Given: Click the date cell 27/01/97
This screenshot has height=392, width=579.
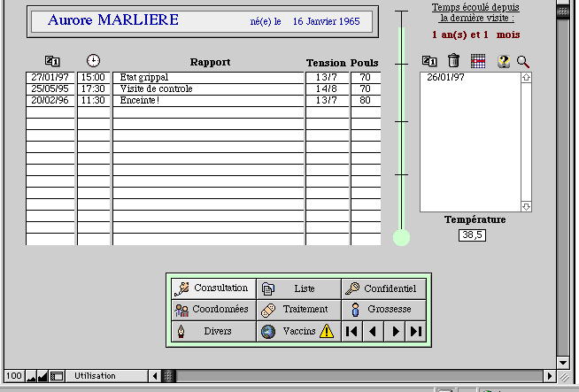Looking at the screenshot, I should (x=50, y=77).
